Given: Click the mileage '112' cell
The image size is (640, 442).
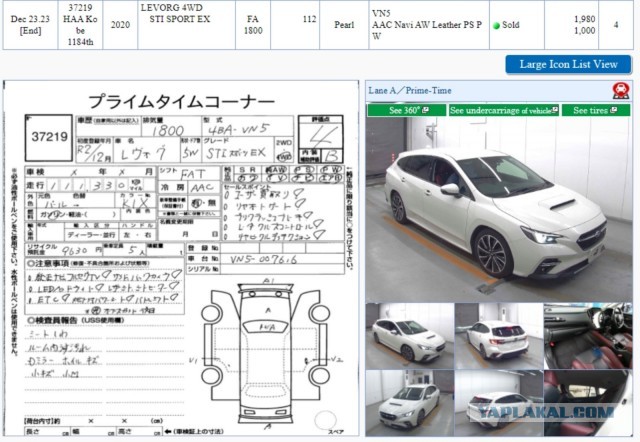Looking at the screenshot, I should point(295,25).
